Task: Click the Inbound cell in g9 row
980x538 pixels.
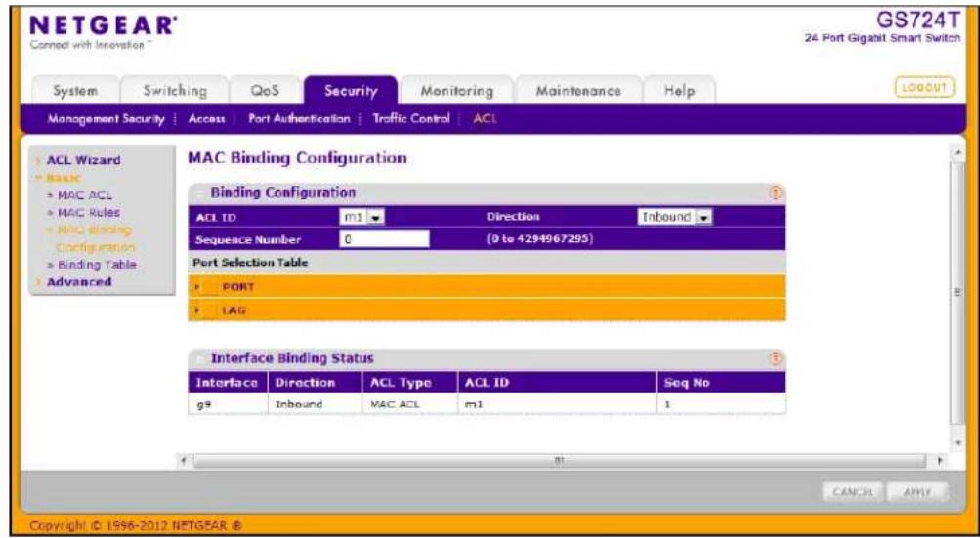Action: [x=315, y=404]
